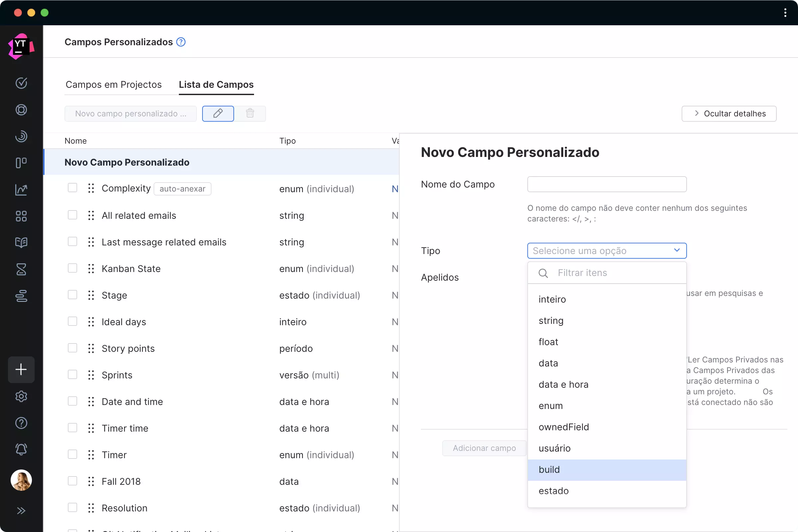Switch to Campos em Projectos tab
The height and width of the screenshot is (532, 798).
(113, 84)
